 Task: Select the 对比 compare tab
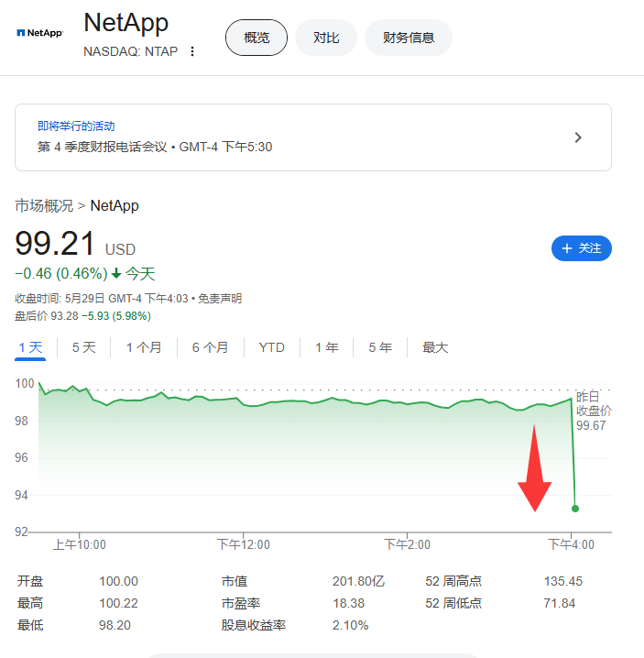326,38
